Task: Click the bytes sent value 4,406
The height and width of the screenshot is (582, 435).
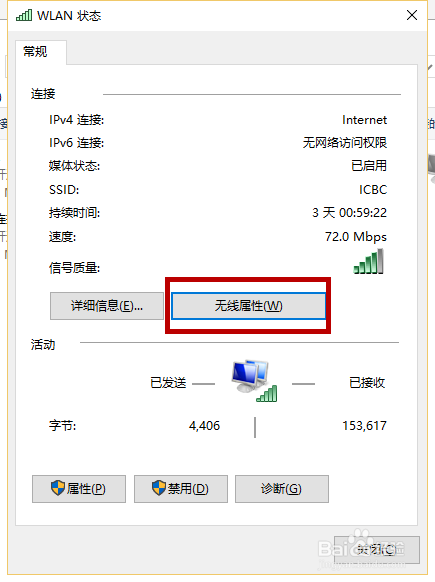Action: pyautogui.click(x=204, y=425)
